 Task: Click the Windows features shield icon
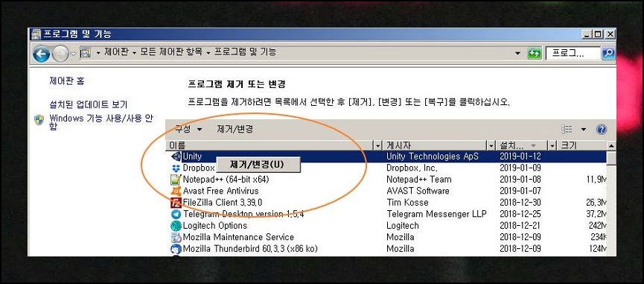tap(39, 119)
